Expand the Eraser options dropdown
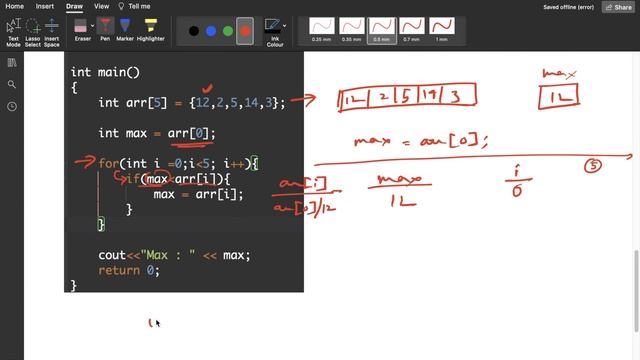 93,26
